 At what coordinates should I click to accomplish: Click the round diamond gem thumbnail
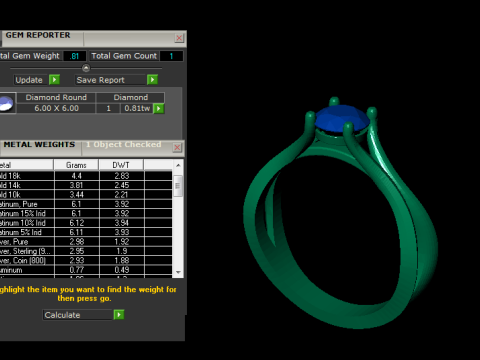point(6,103)
